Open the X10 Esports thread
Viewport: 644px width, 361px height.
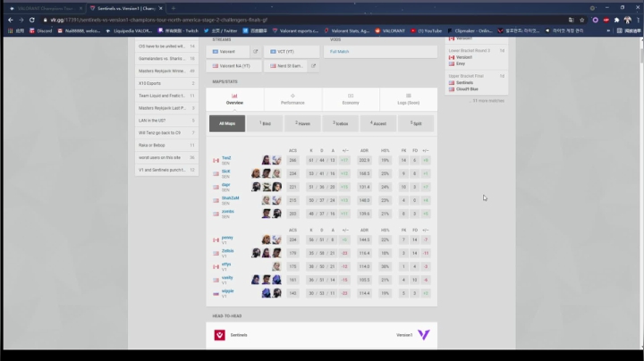[166, 83]
